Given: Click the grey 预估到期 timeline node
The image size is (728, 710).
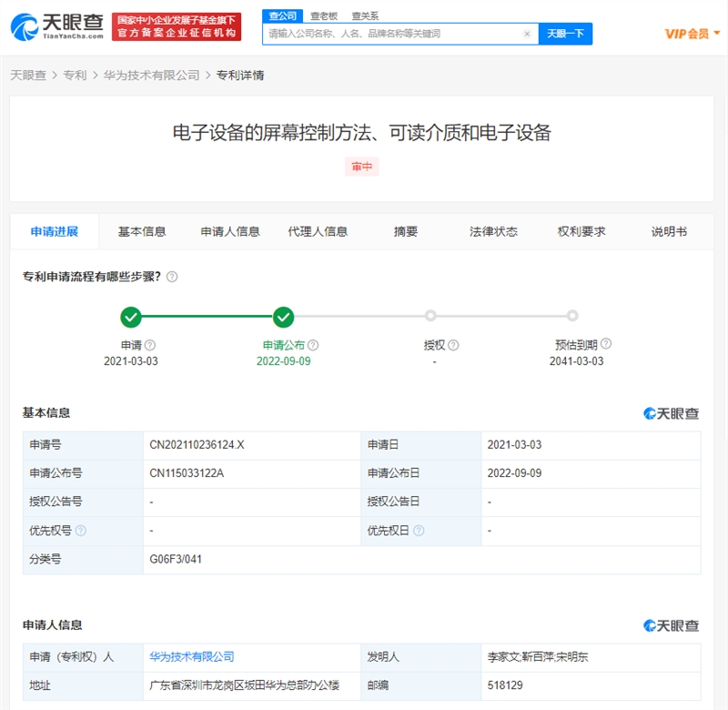Looking at the screenshot, I should click(572, 316).
